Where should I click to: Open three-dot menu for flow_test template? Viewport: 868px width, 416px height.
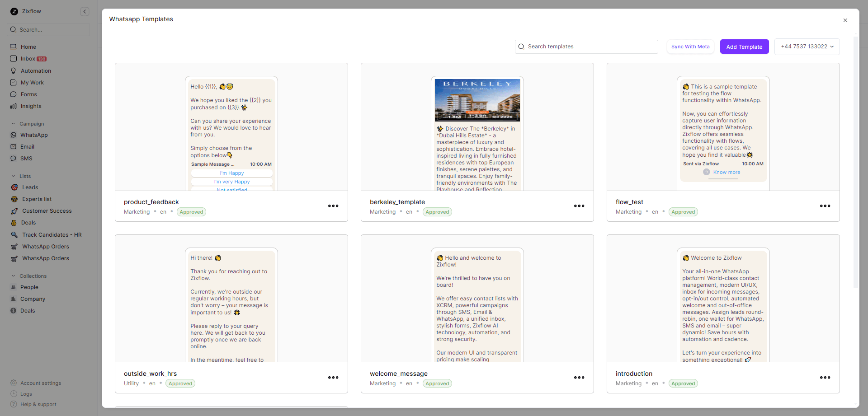pyautogui.click(x=825, y=206)
